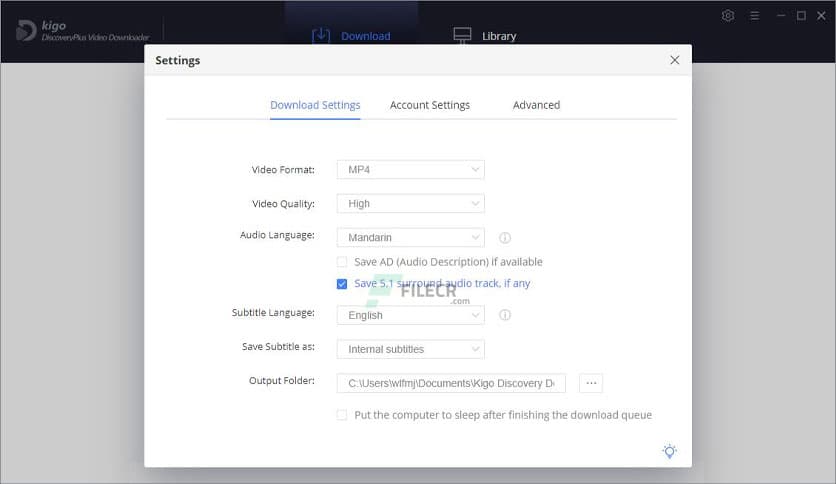Click 'Put the computer to sleep' label text
The image size is (836, 484).
(503, 415)
